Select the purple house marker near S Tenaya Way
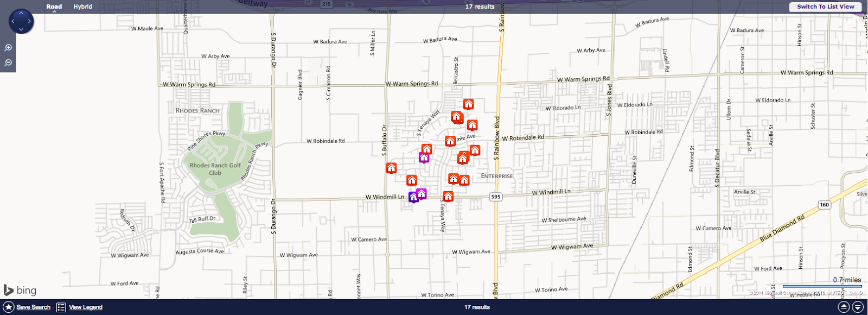 424,157
